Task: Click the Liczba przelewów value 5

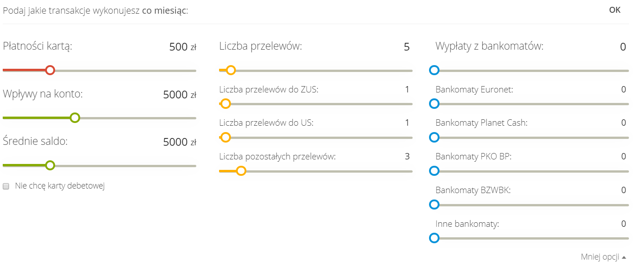Action: (x=407, y=47)
